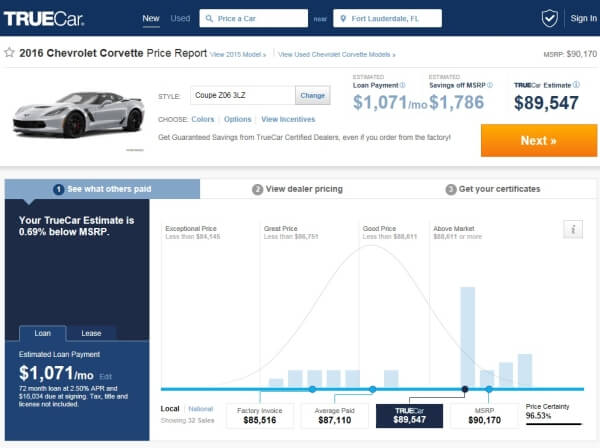The height and width of the screenshot is (448, 600).
Task: Switch to National data
Action: [x=201, y=409]
